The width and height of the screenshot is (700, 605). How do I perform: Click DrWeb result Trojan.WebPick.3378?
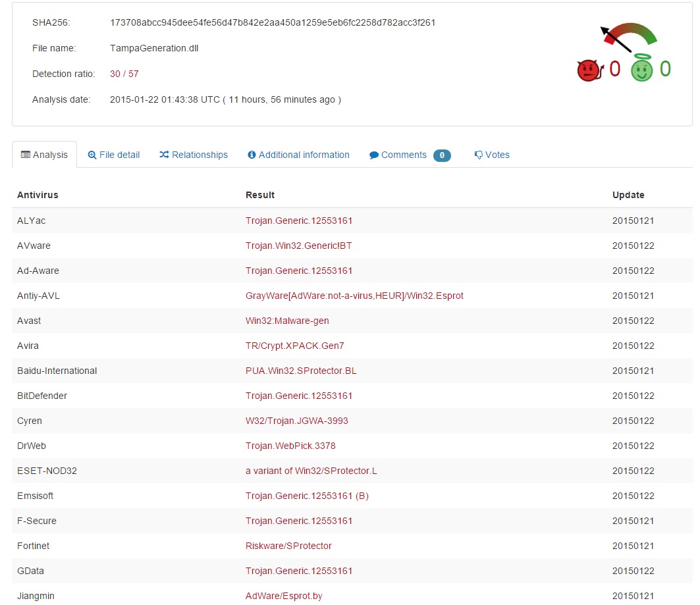click(290, 446)
